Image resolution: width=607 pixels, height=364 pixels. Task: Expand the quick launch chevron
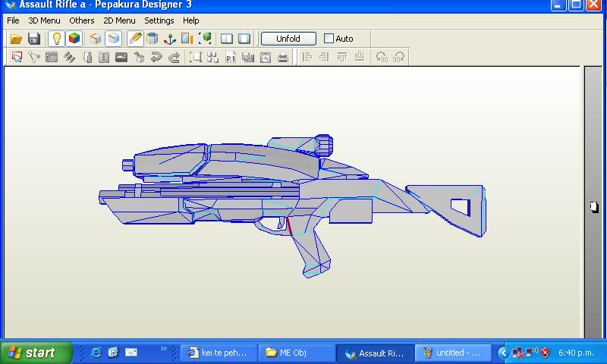coord(164,349)
